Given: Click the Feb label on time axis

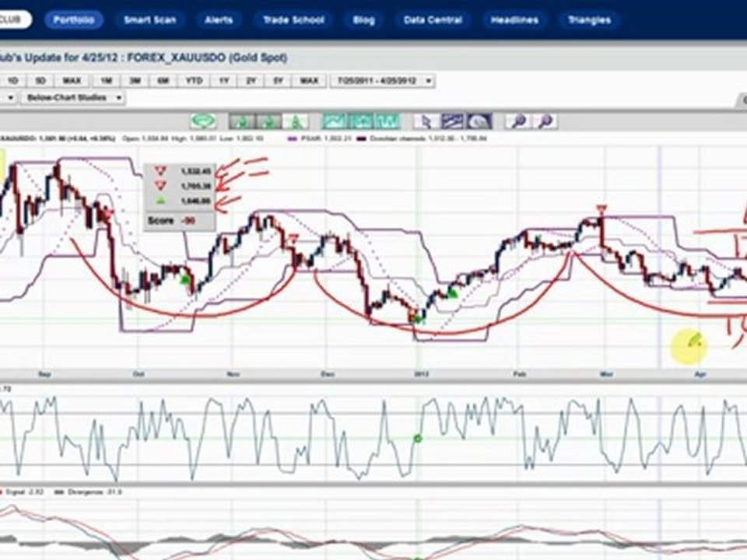Looking at the screenshot, I should [x=519, y=374].
